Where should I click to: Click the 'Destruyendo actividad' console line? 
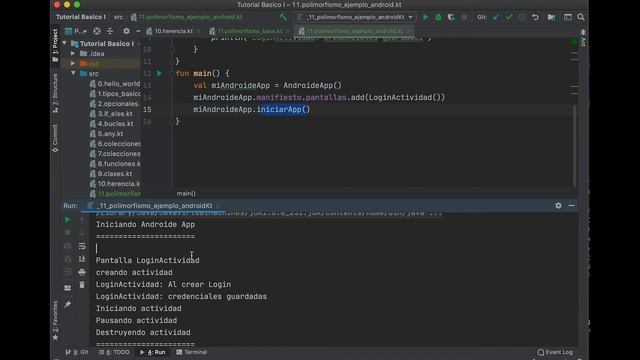coord(143,333)
